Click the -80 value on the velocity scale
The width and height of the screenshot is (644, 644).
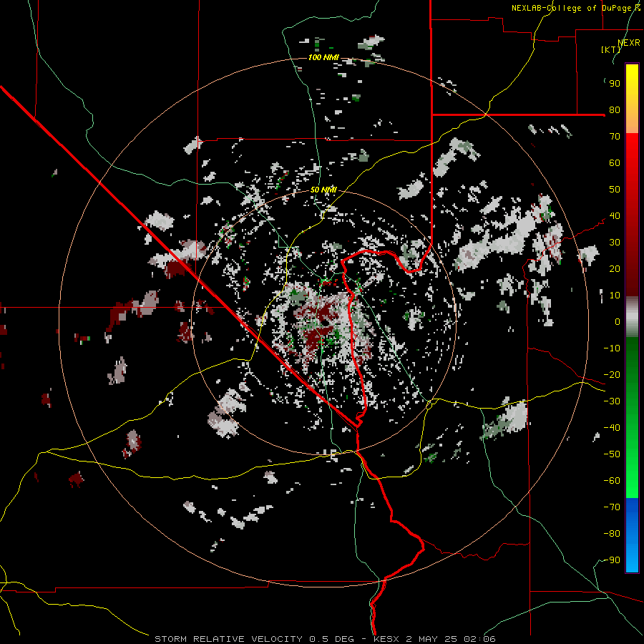tap(612, 534)
